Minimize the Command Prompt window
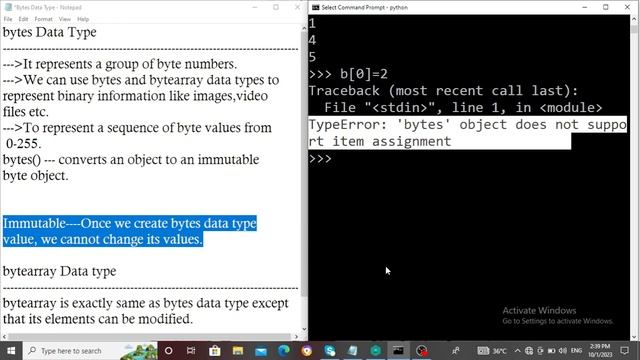 584,7
